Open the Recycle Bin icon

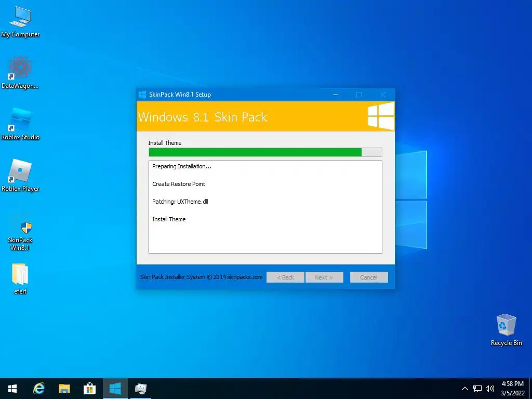tap(506, 330)
